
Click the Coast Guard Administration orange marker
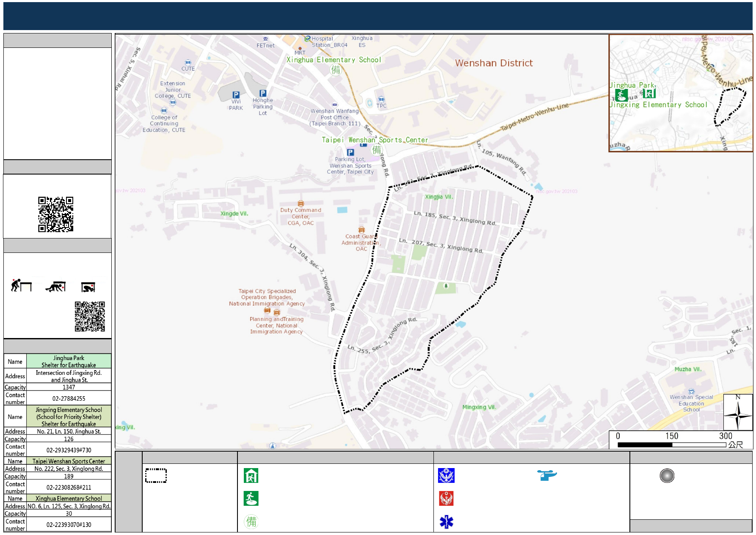pos(361,230)
